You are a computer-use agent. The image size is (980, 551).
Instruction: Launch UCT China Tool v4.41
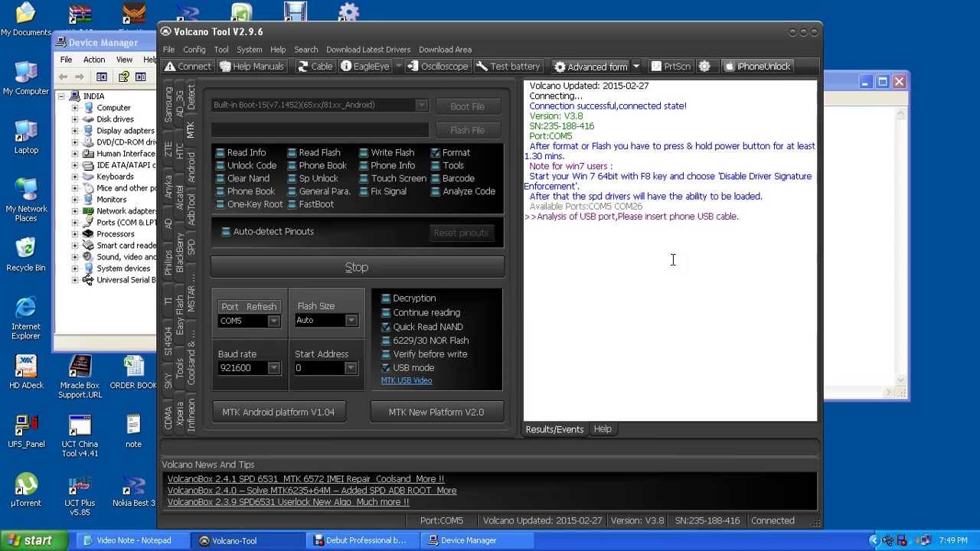click(x=80, y=435)
